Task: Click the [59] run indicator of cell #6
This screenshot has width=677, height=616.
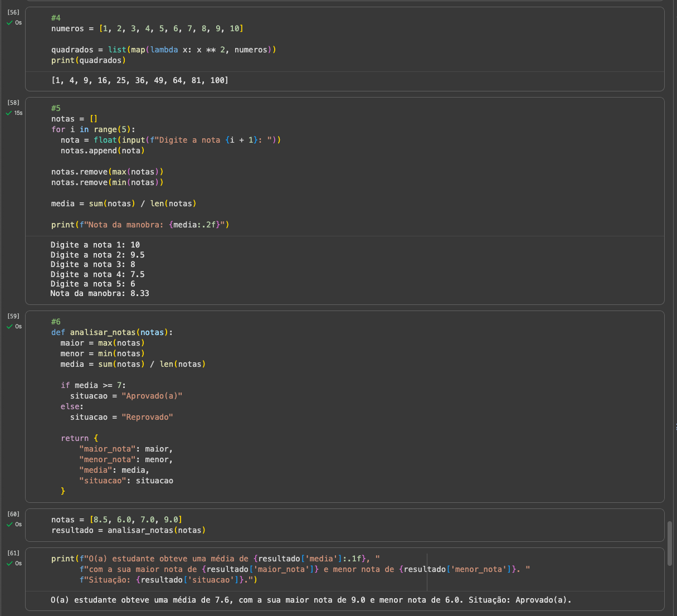Action: click(13, 316)
